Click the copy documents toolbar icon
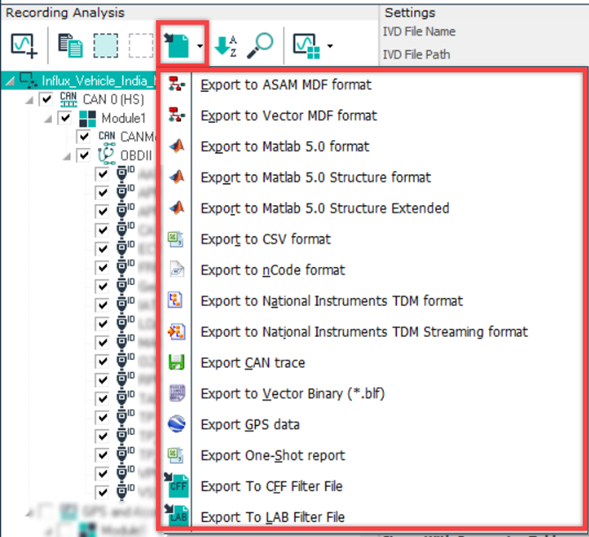The height and width of the screenshot is (537, 589). pos(70,45)
